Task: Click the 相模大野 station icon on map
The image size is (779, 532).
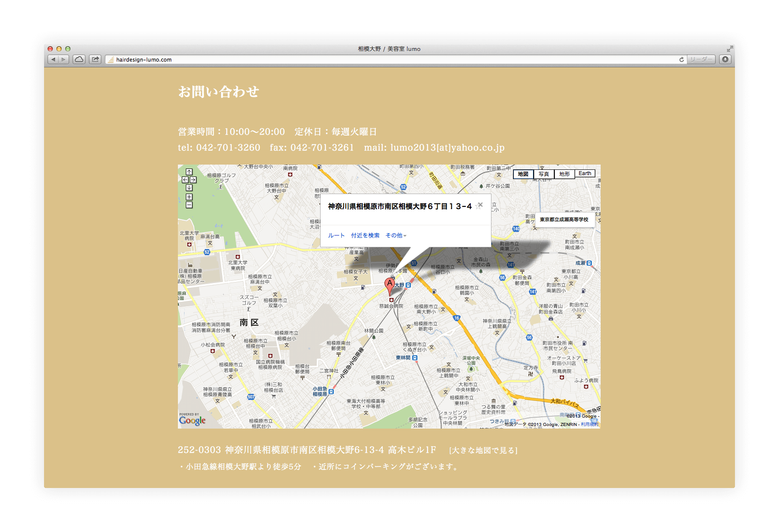Action: point(408,285)
